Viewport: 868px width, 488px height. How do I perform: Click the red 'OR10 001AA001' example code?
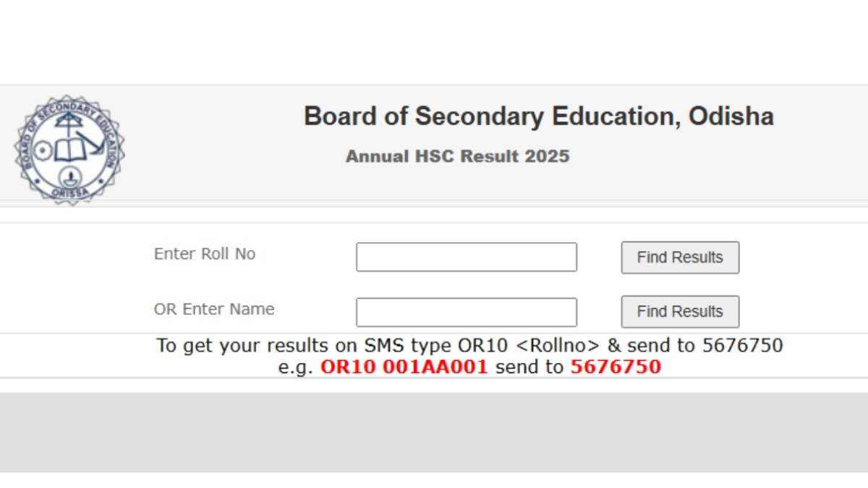coord(404,367)
